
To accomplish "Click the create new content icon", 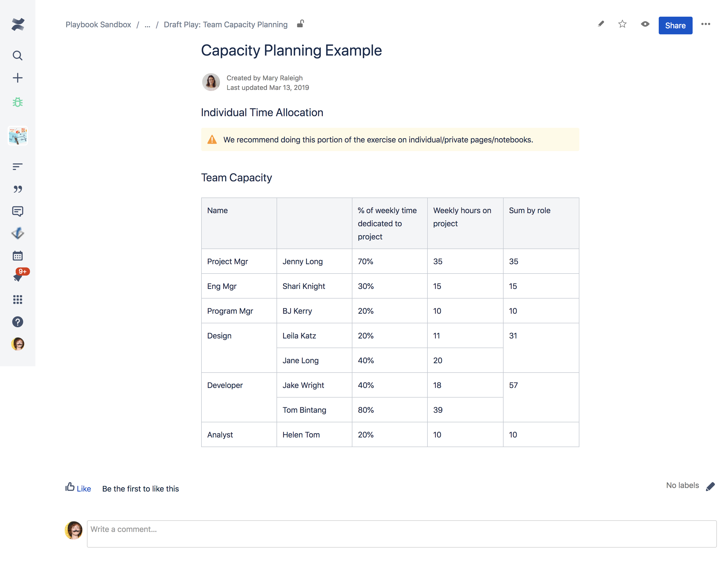I will pos(17,77).
